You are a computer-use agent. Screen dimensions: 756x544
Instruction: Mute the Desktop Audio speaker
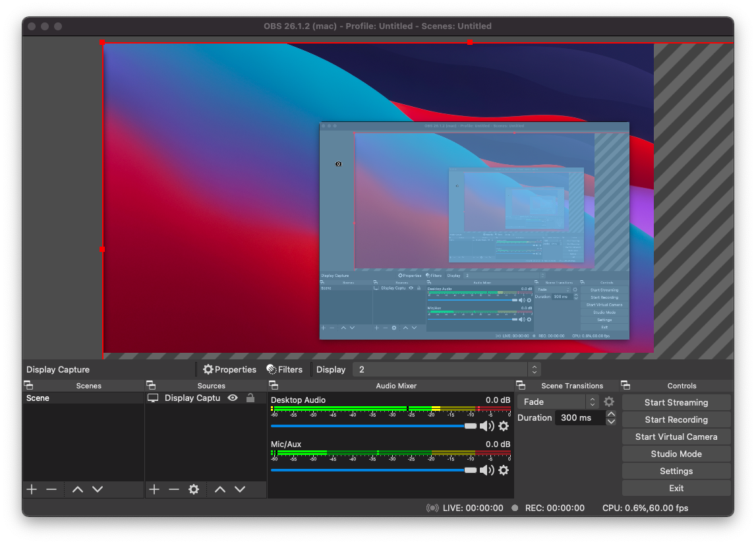(x=486, y=426)
